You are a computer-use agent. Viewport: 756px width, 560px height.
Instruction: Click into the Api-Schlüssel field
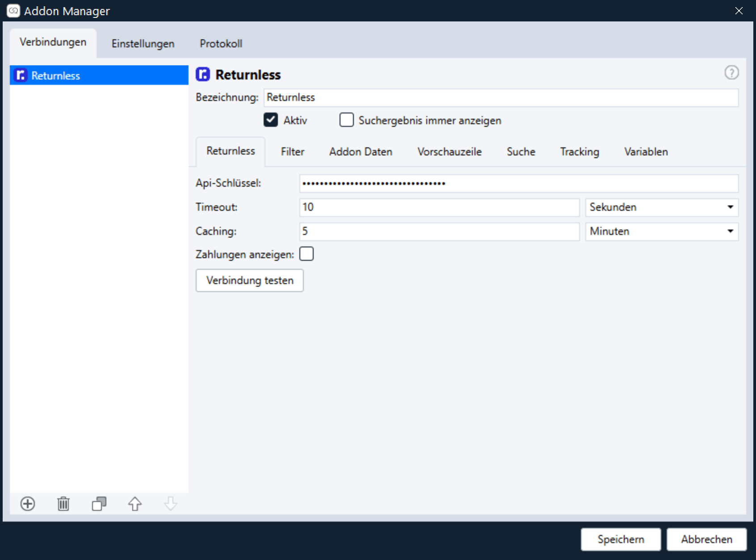(x=518, y=184)
